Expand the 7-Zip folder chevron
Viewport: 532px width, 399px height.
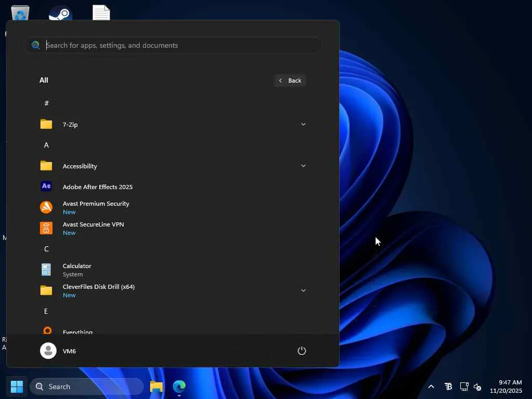303,124
